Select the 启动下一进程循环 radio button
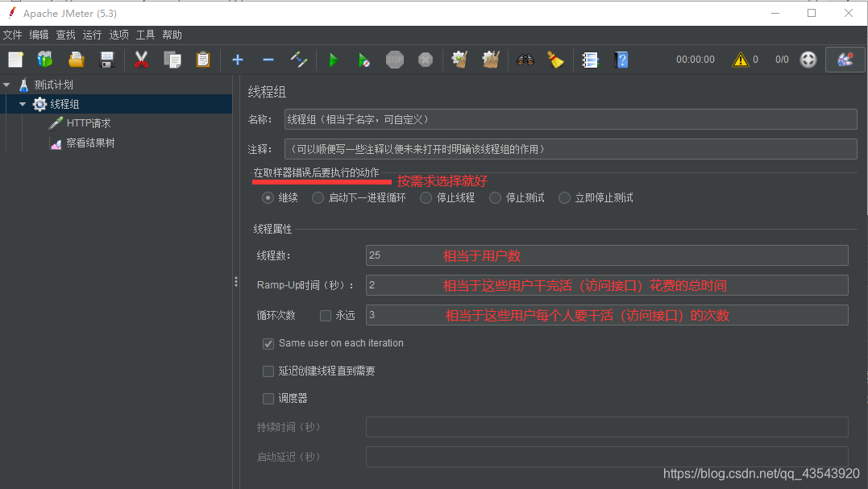The height and width of the screenshot is (489, 868). pos(318,197)
